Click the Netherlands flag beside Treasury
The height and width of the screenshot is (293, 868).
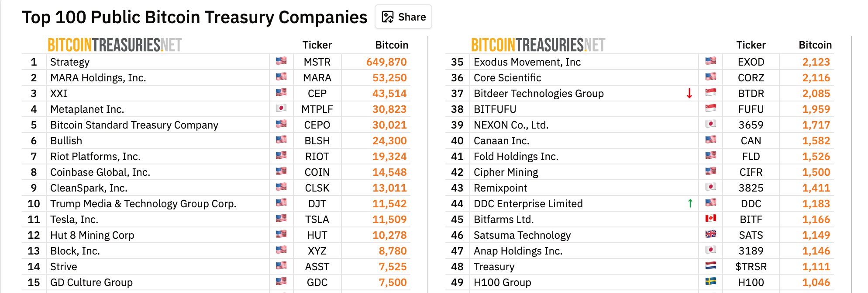[x=711, y=266]
